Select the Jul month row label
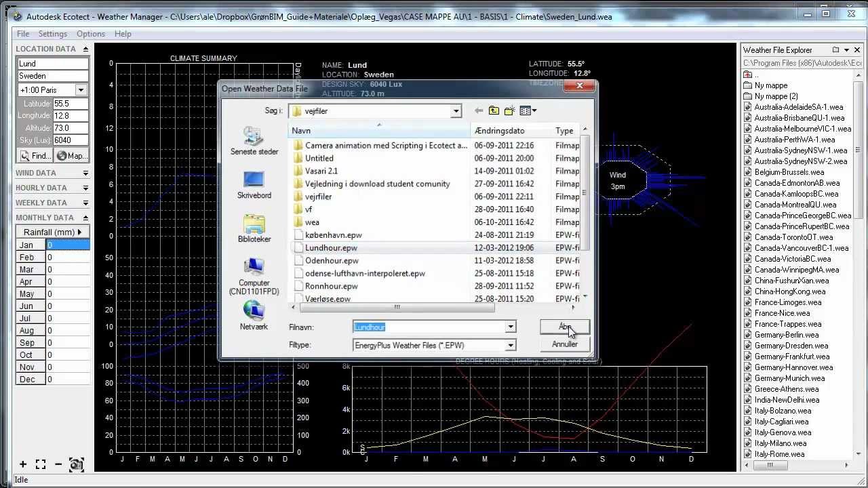The width and height of the screenshot is (868, 488). [31, 319]
